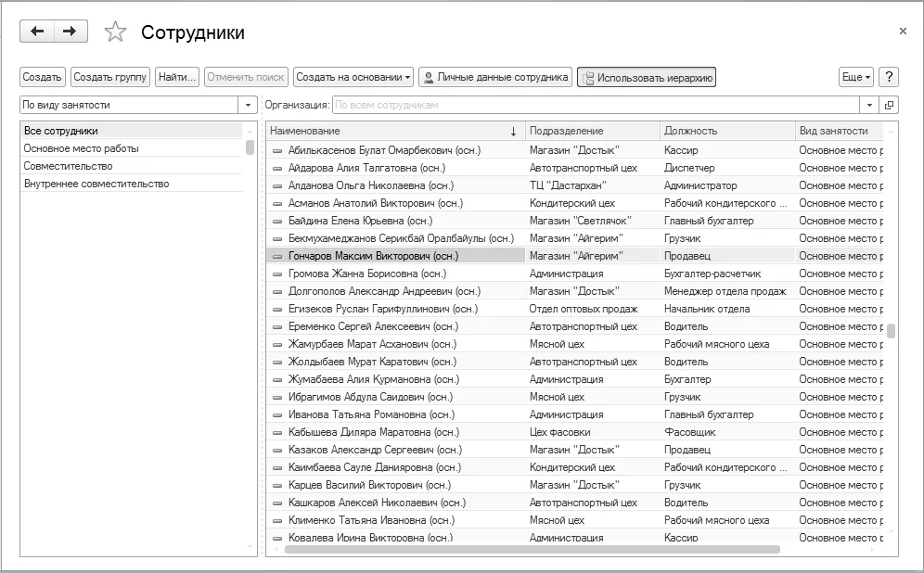The width and height of the screenshot is (924, 573).
Task: Click row icon of Ибрагимов Абдула Саидович
Action: click(277, 398)
